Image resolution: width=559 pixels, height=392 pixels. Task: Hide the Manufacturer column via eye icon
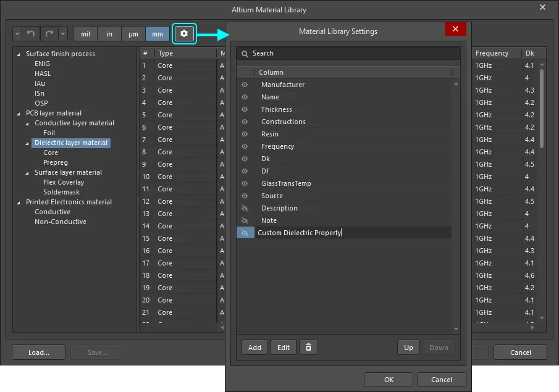(245, 85)
